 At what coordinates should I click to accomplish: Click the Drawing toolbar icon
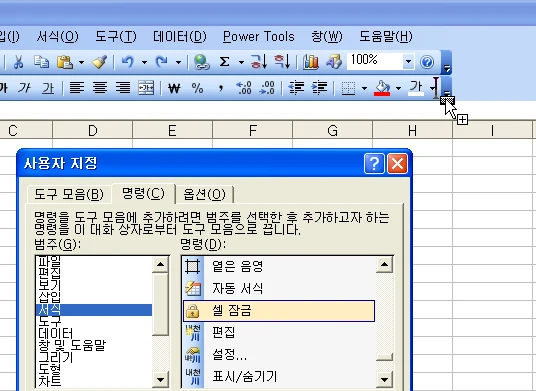[x=334, y=62]
